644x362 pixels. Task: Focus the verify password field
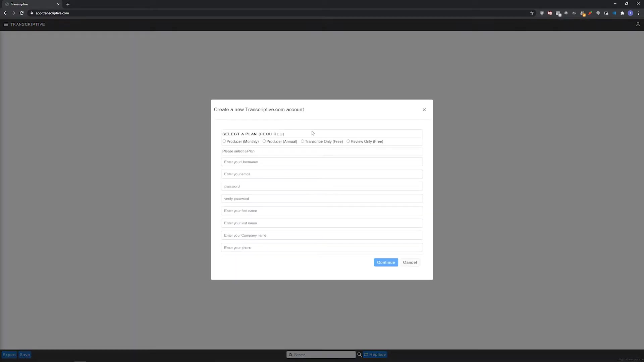tap(322, 199)
